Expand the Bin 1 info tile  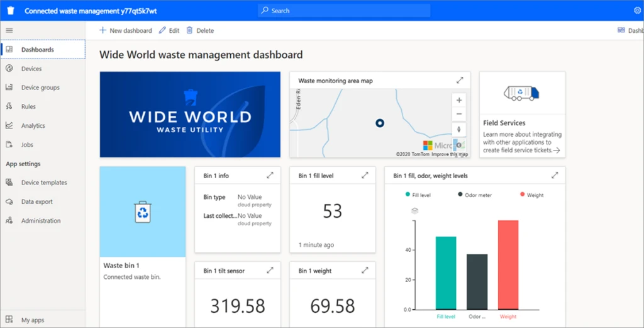point(270,176)
